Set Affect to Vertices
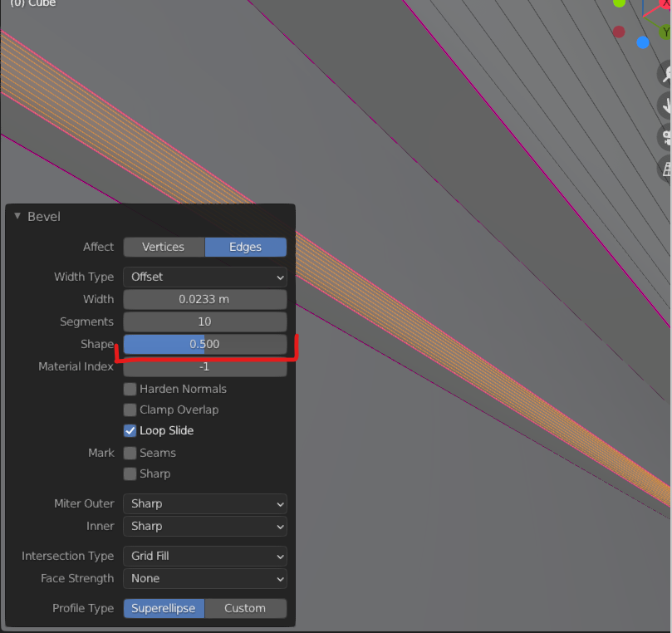The image size is (672, 633). 164,247
